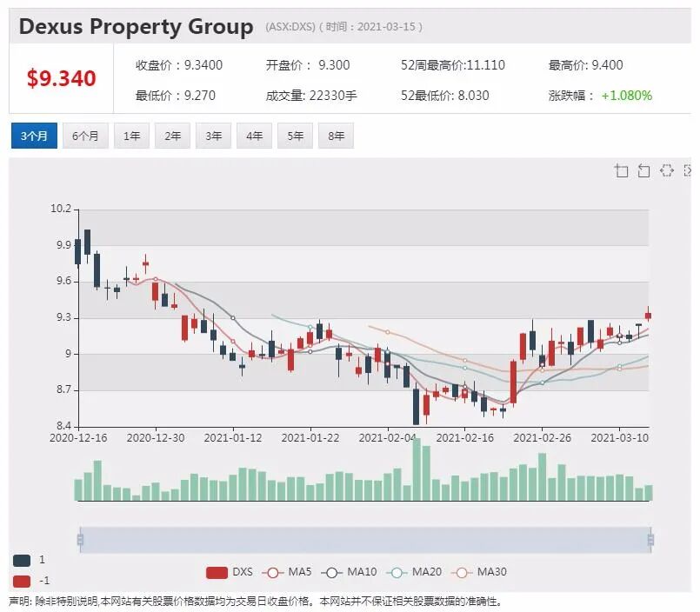
Task: Click the right handle of the data zoom slider
Action: (651, 540)
